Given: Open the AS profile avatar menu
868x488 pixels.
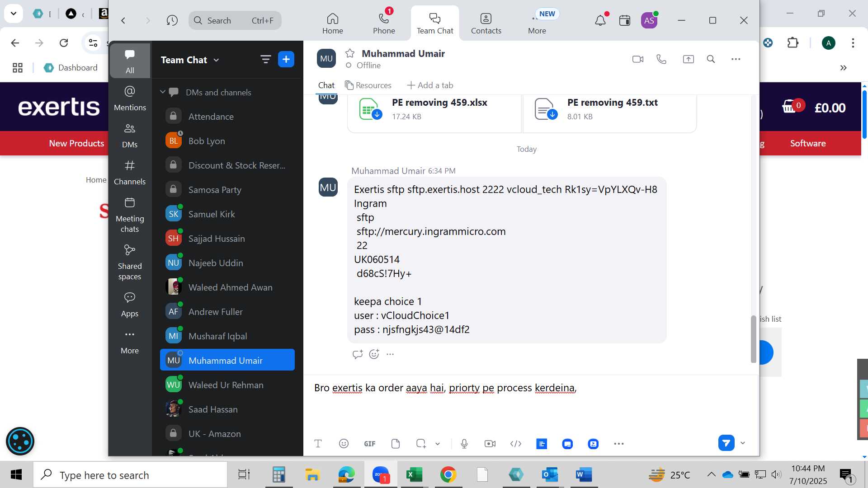Looking at the screenshot, I should tap(649, 20).
